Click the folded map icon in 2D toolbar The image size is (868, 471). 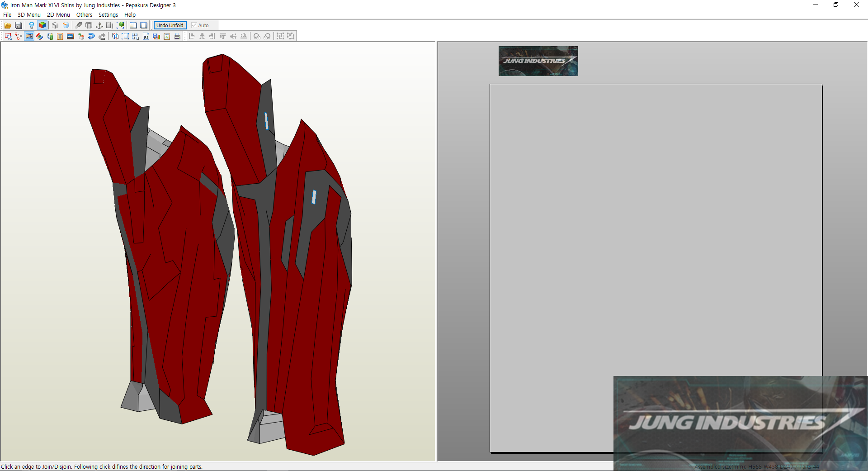coord(115,36)
